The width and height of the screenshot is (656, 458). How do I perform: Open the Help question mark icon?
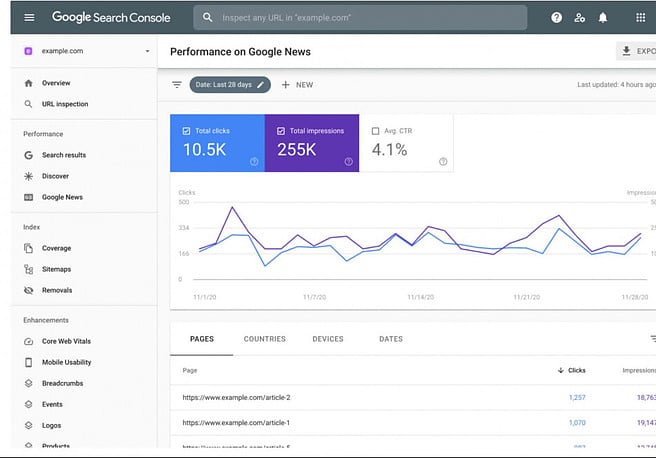[x=556, y=18]
